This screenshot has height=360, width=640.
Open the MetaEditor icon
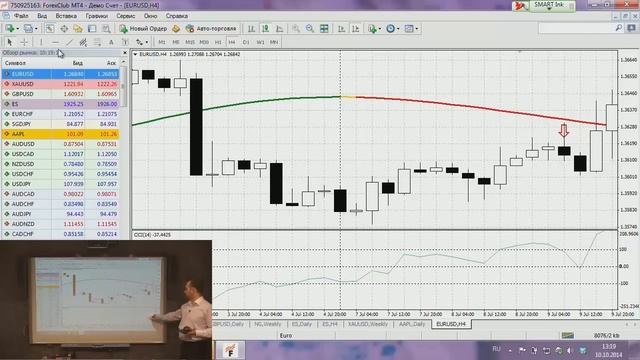[176, 29]
